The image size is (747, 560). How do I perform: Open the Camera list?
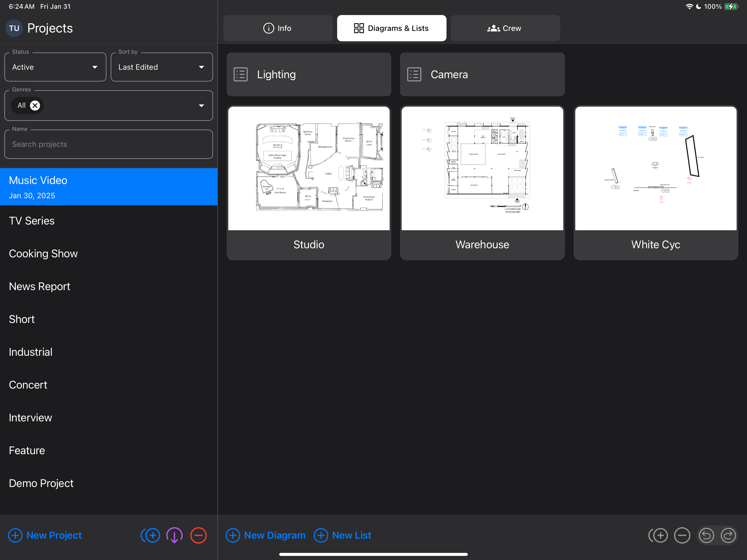point(482,74)
